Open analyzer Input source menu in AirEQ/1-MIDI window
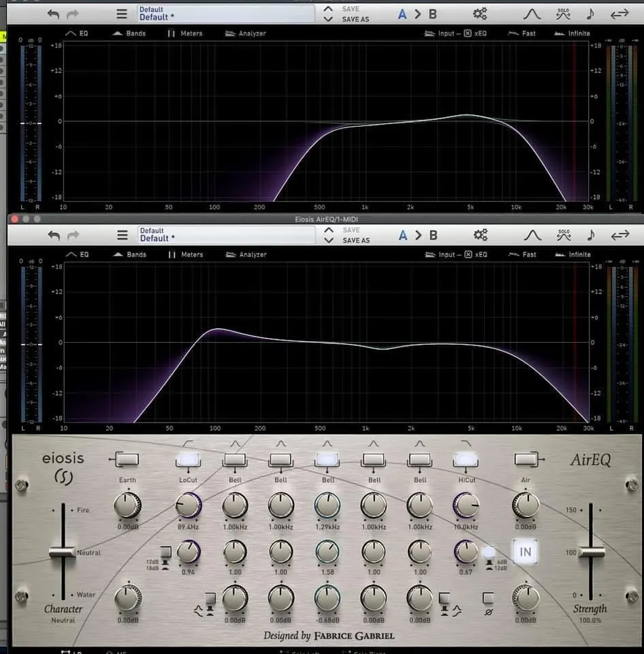The image size is (644, 654). 440,254
